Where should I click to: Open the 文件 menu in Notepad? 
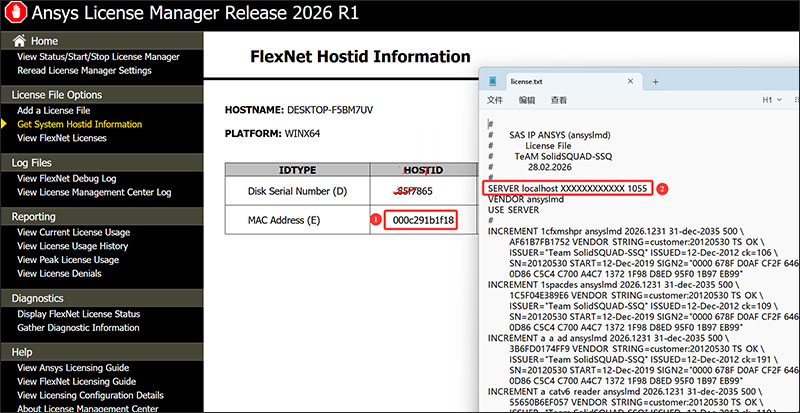coord(495,100)
